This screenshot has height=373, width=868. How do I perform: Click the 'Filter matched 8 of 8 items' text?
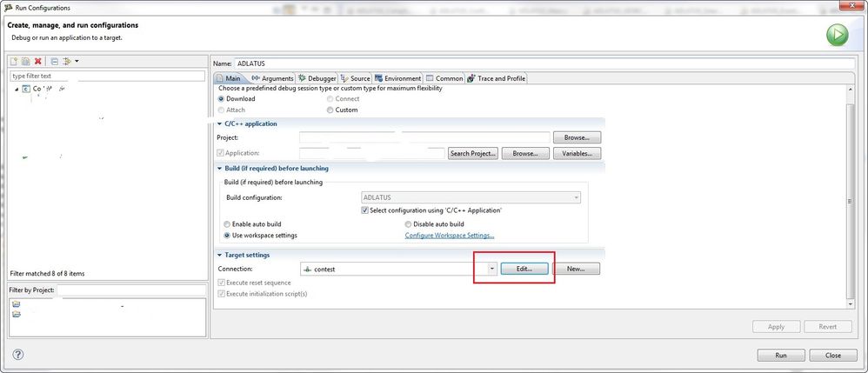point(47,273)
